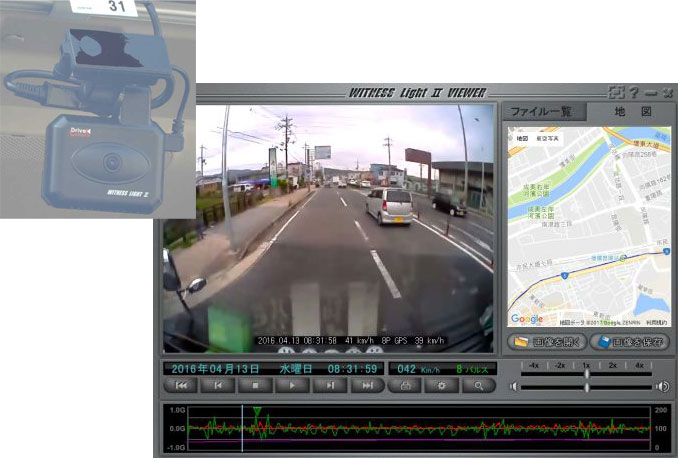Select 航空写真 satellite view
The image size is (678, 458).
547,138
